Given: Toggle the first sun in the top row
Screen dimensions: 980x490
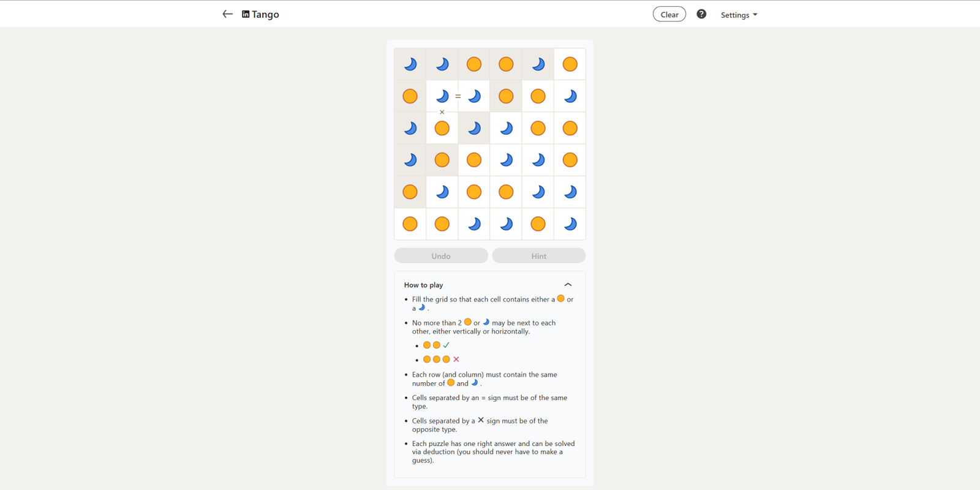Looking at the screenshot, I should pos(474,64).
